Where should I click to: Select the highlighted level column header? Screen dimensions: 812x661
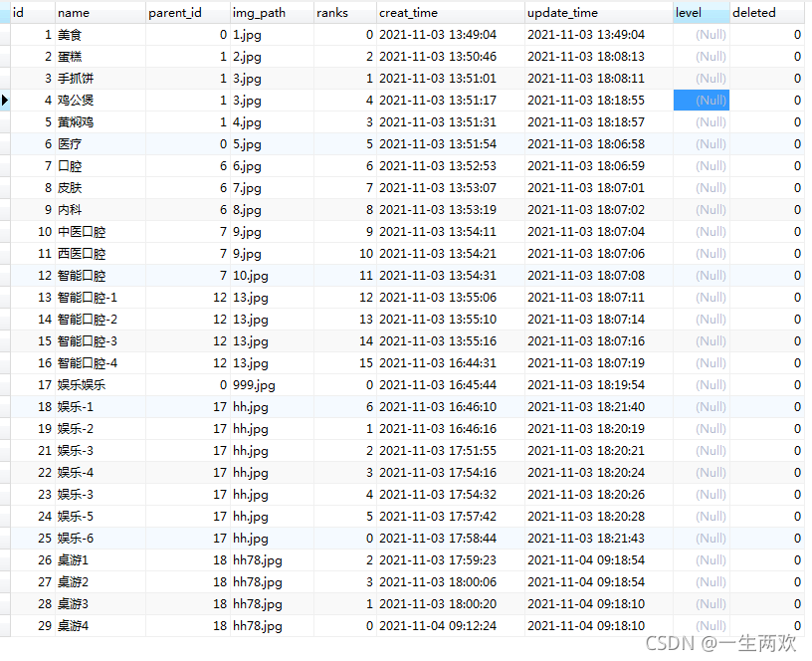pyautogui.click(x=702, y=12)
